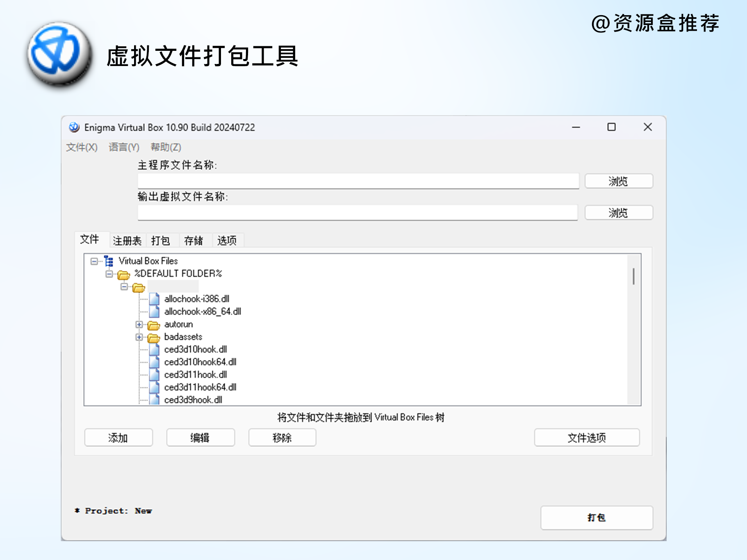Click the autorun folder icon
This screenshot has height=560, width=747.
coord(153,325)
